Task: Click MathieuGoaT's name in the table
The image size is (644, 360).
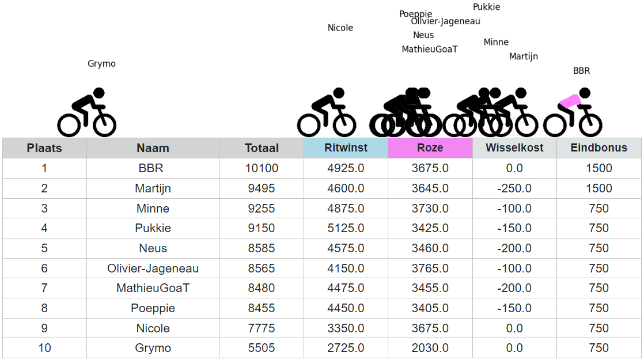Action: click(x=153, y=288)
